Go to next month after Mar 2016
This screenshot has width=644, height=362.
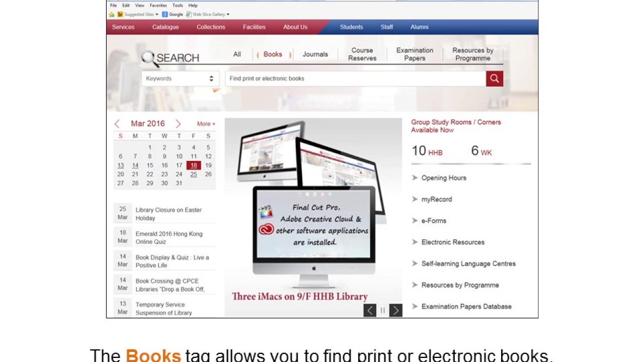coord(178,124)
